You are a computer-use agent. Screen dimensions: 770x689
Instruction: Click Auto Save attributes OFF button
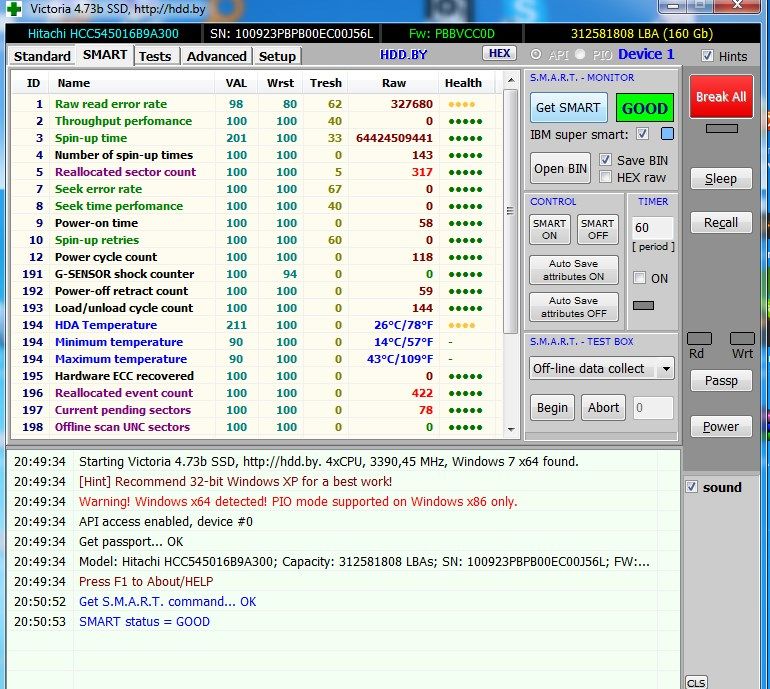pyautogui.click(x=574, y=307)
